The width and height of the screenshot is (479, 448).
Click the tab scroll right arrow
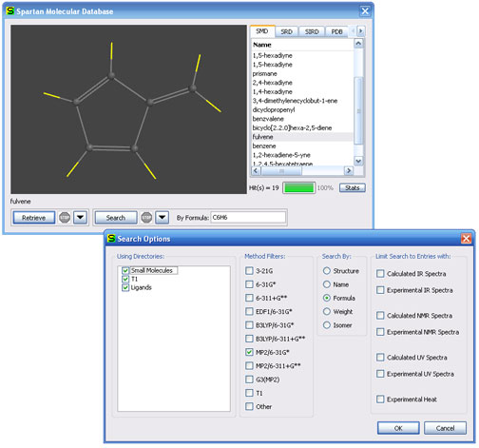pyautogui.click(x=360, y=31)
